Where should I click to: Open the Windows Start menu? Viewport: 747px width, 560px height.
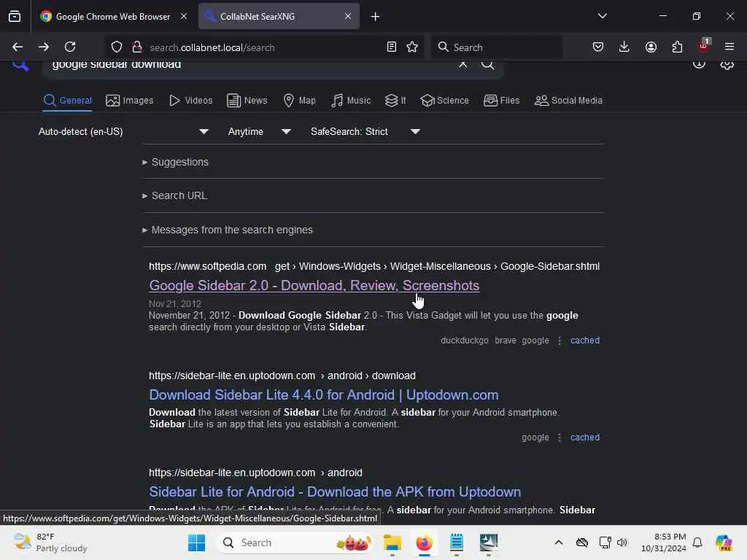pyautogui.click(x=197, y=542)
